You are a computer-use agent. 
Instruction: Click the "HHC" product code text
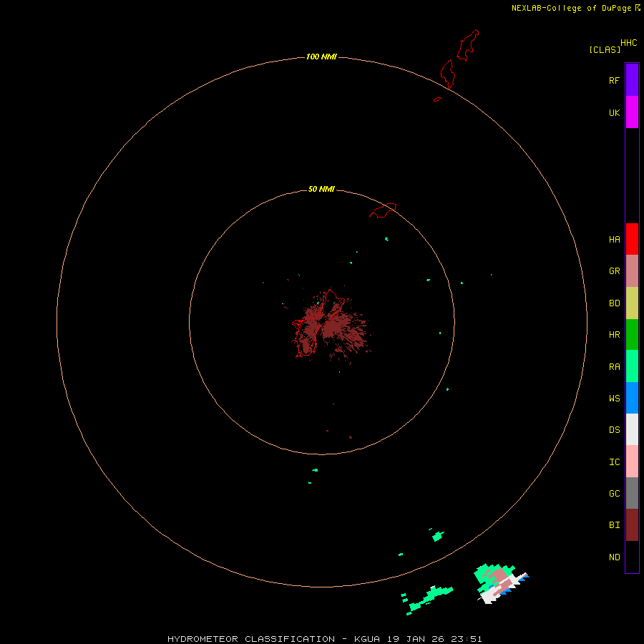(628, 43)
